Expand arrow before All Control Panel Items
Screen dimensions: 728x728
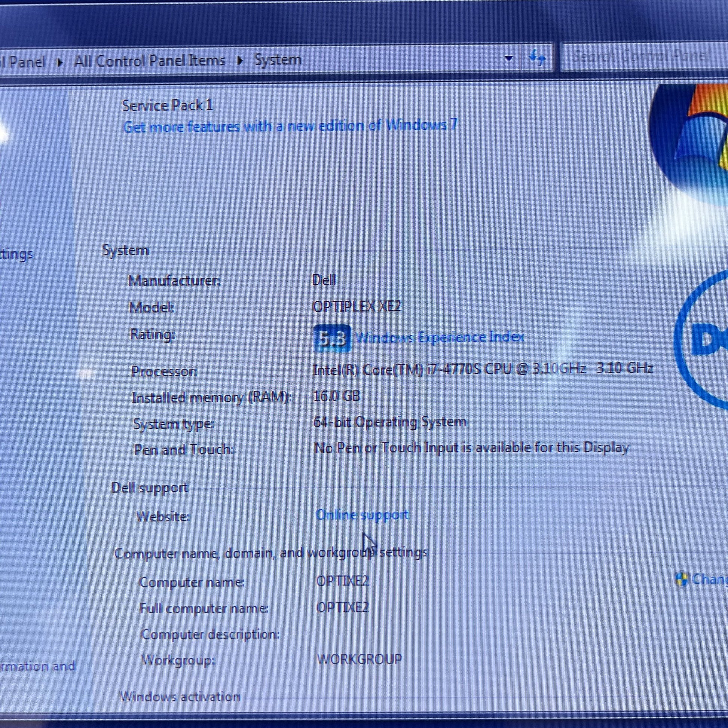[x=59, y=62]
